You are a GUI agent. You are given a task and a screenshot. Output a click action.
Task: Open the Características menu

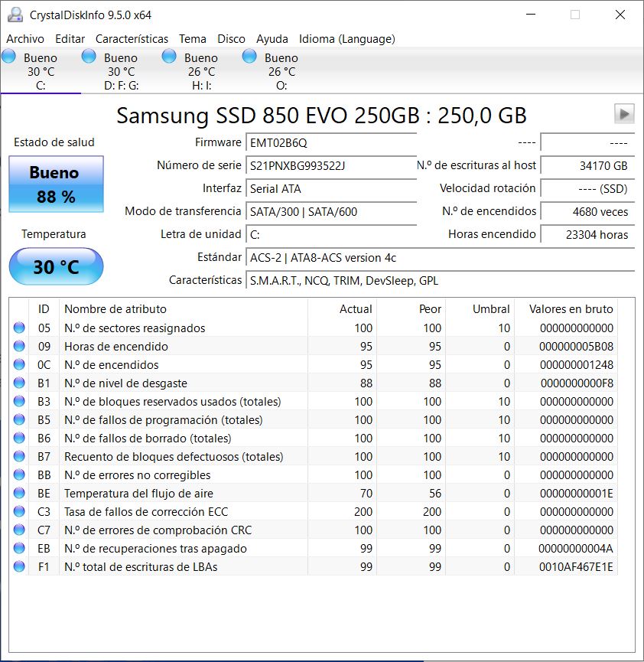click(132, 39)
